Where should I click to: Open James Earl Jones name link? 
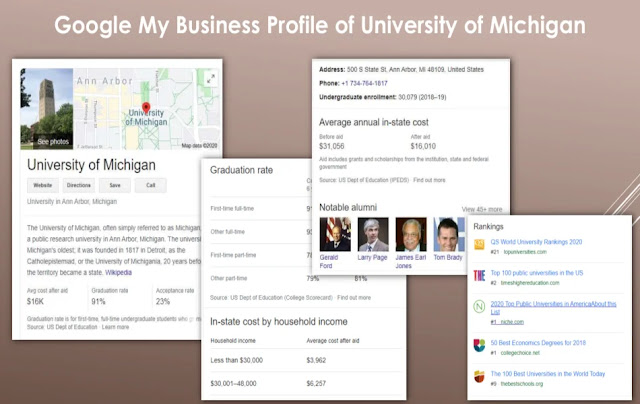tap(411, 262)
